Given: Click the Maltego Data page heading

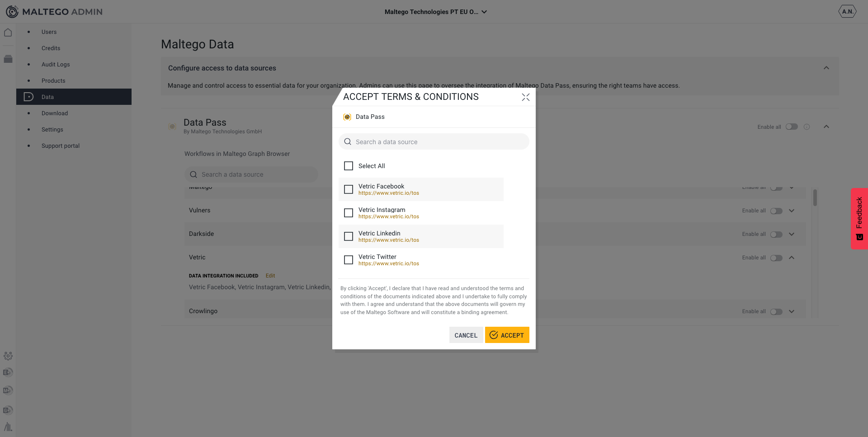Looking at the screenshot, I should pos(198,44).
